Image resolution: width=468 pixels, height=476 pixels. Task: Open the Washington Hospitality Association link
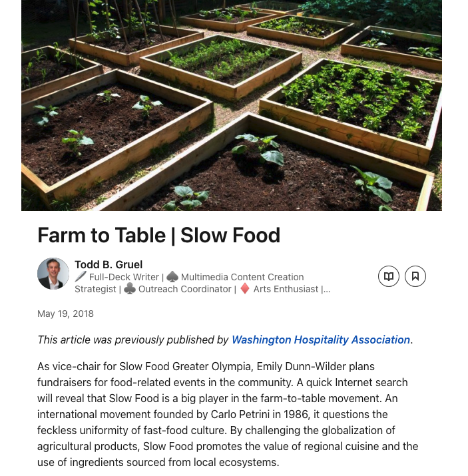pyautogui.click(x=320, y=340)
